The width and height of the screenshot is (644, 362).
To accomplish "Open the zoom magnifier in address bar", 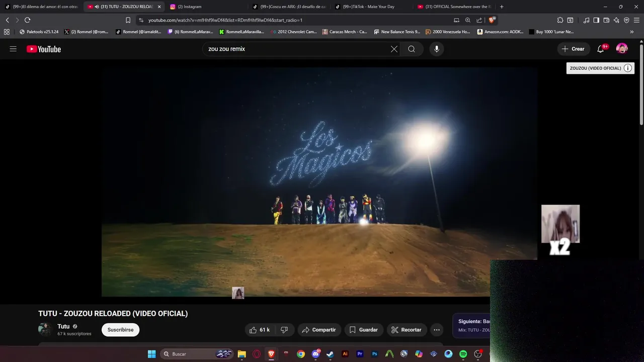I will pyautogui.click(x=468, y=20).
